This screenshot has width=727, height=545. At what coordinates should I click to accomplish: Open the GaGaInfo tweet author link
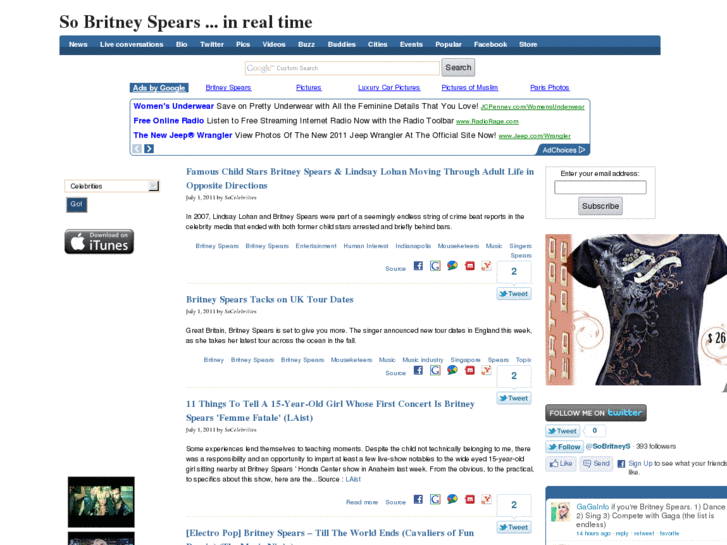(x=592, y=507)
